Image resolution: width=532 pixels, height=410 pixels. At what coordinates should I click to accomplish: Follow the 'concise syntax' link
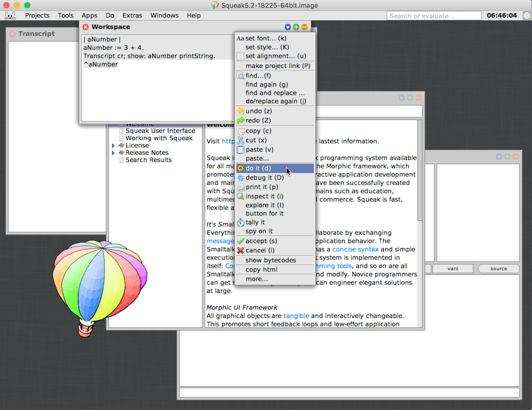[x=355, y=249]
